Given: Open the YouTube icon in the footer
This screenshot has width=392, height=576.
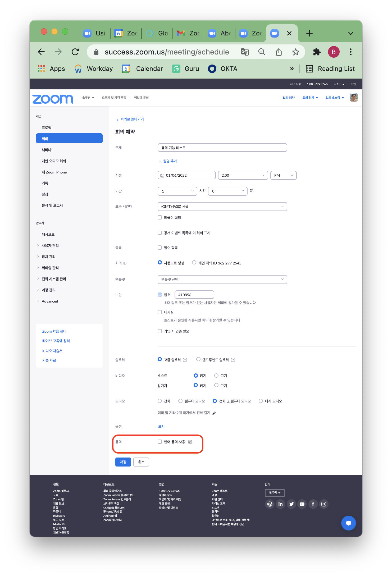Looking at the screenshot, I should click(x=302, y=504).
